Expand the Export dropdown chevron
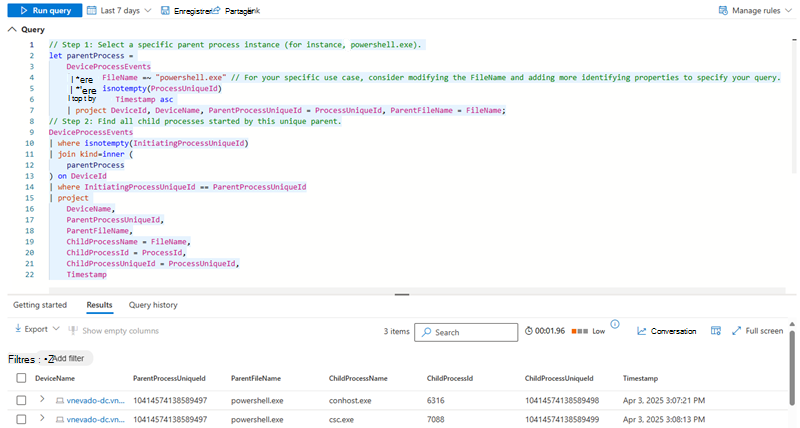 (56, 329)
